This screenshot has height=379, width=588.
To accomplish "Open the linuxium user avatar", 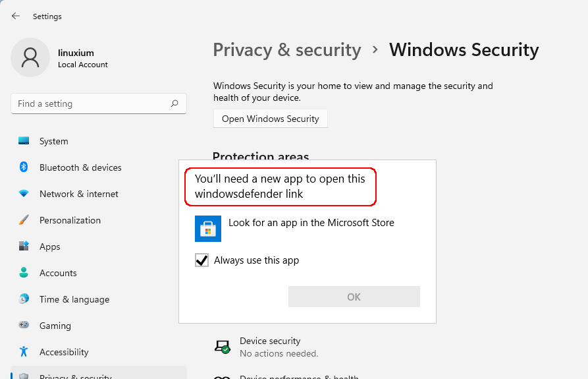I will [x=30, y=57].
